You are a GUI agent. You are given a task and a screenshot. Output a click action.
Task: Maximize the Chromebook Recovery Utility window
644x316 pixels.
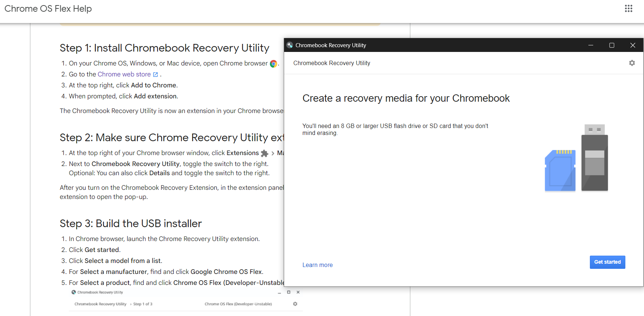coord(611,45)
